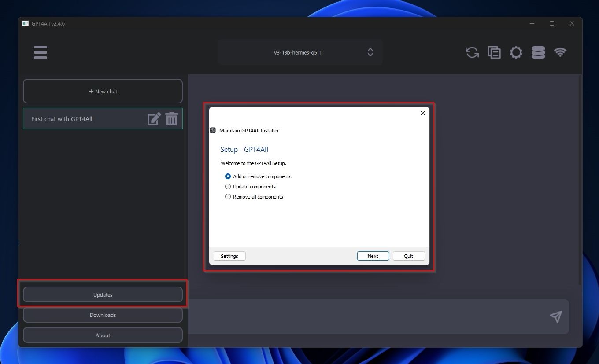
Task: Open installer Settings button
Action: click(x=229, y=256)
